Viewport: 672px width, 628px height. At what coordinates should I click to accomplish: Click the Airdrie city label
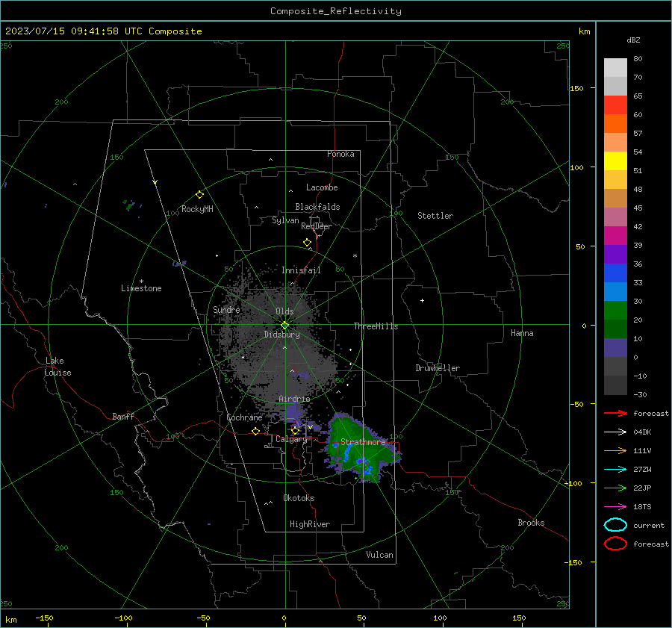(x=294, y=399)
